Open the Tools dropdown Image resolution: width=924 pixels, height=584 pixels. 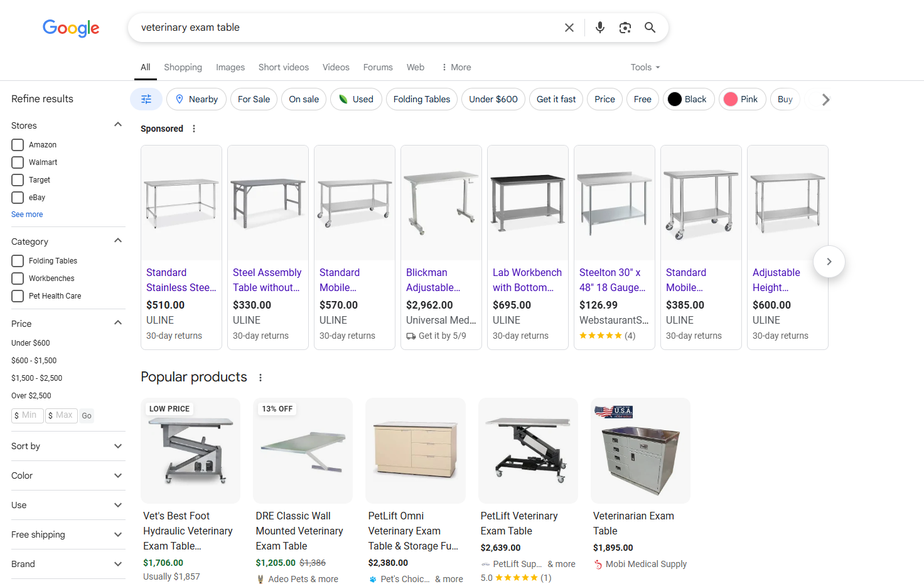point(645,67)
